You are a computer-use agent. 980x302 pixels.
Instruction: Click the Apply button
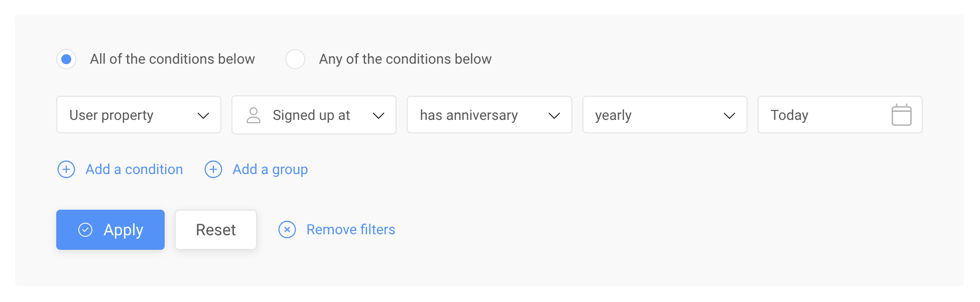tap(110, 230)
